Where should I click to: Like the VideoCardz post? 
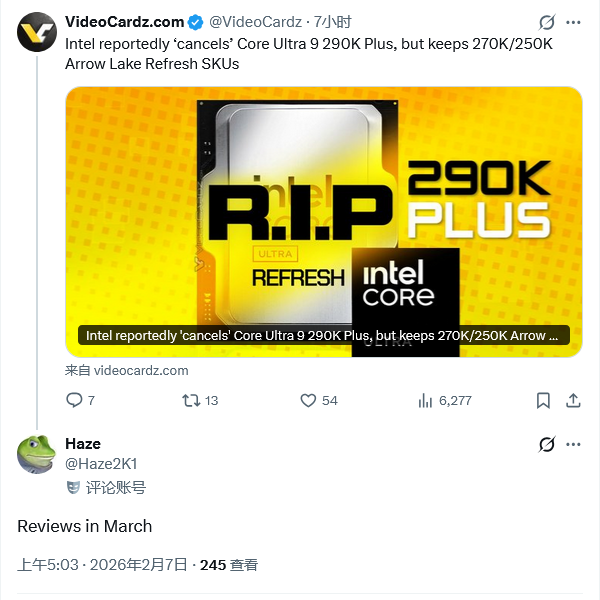click(x=309, y=400)
